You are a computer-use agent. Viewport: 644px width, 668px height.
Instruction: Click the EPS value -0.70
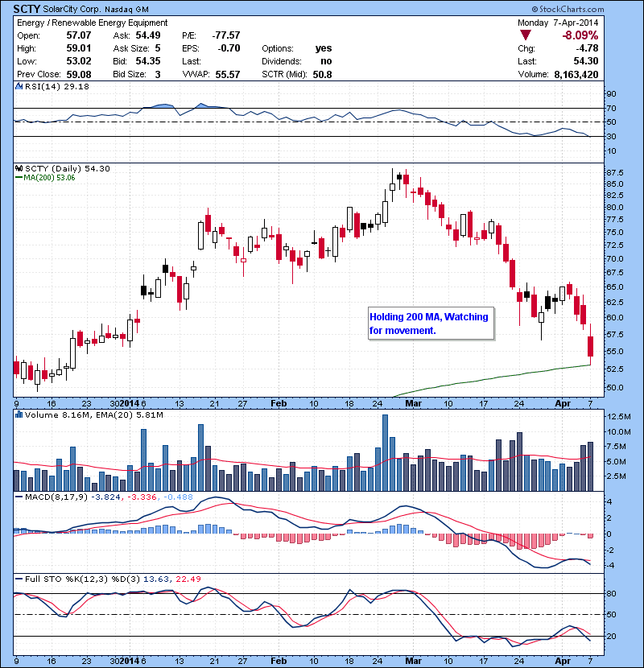229,48
